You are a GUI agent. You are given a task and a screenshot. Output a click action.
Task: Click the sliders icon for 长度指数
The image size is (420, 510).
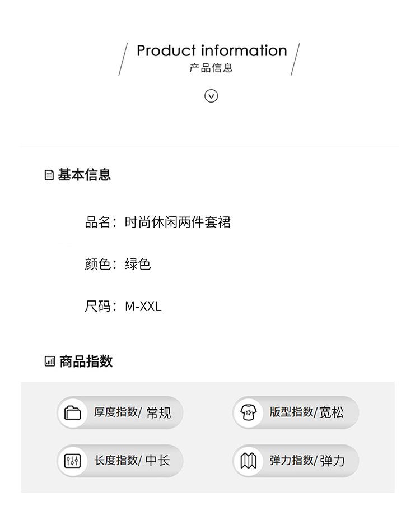pyautogui.click(x=73, y=461)
